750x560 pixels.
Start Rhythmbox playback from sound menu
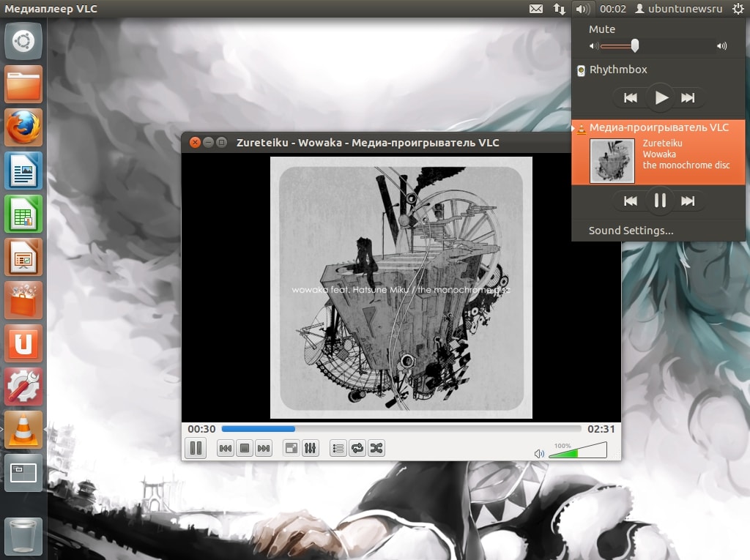pyautogui.click(x=661, y=97)
